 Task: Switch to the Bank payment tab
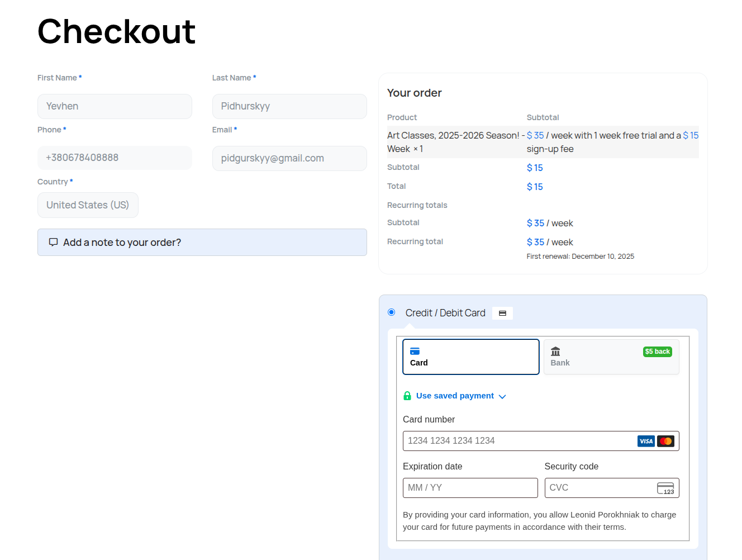coord(611,357)
